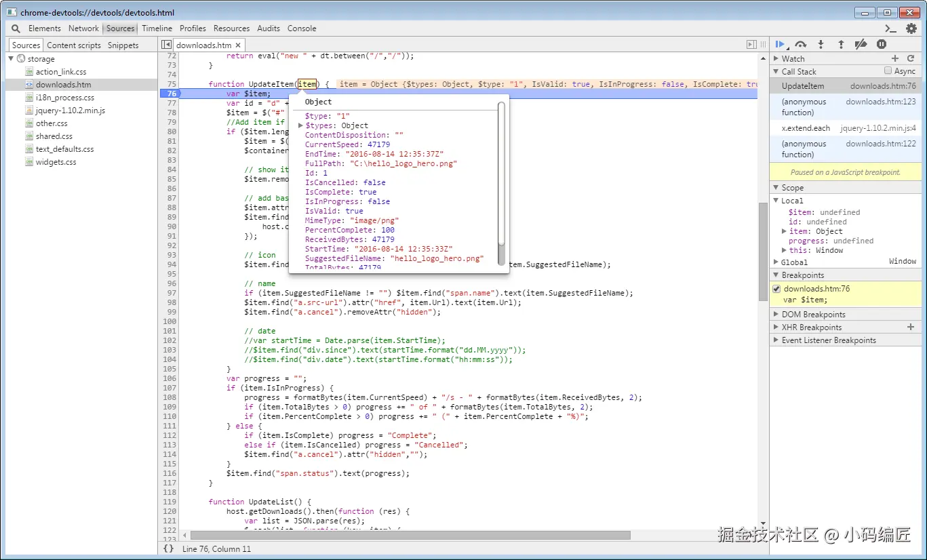This screenshot has height=560, width=927.
Task: Deactivate all breakpoints icon
Action: coord(861,44)
